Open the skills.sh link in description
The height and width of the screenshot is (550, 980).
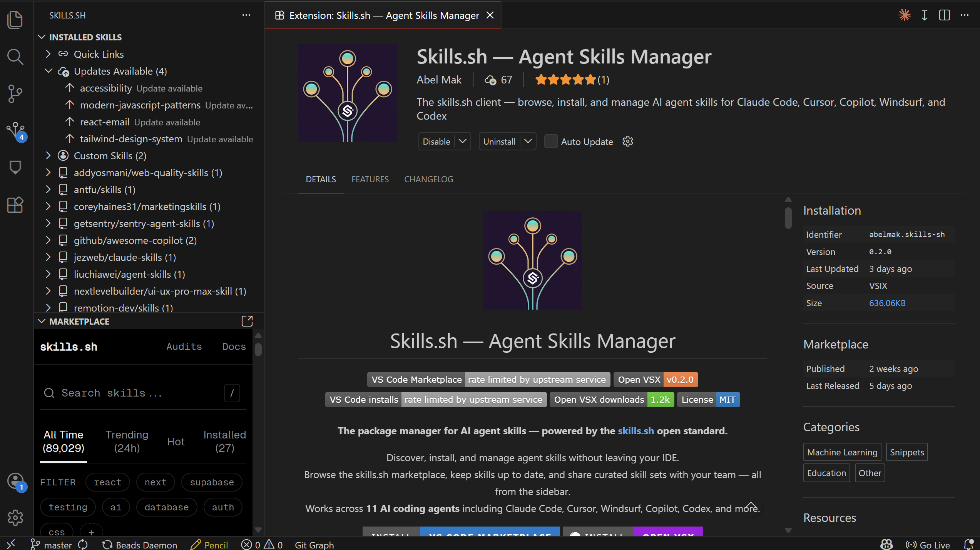(635, 431)
